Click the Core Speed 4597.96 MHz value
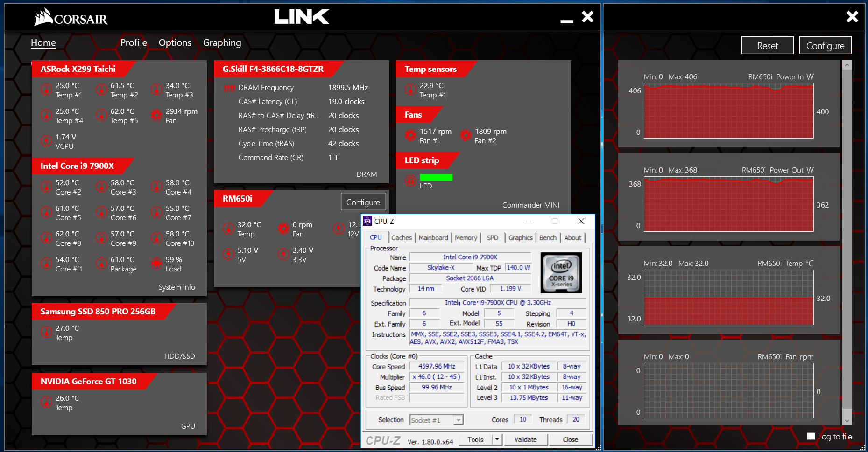The height and width of the screenshot is (452, 868). (437, 367)
